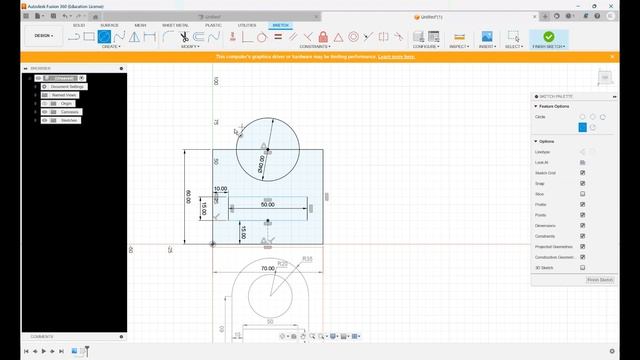The width and height of the screenshot is (640, 360).
Task: Select the Fillet tool in Modify group
Action: pos(168,37)
